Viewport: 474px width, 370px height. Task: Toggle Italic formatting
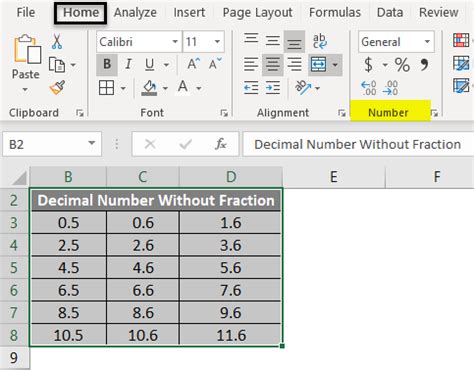(128, 64)
